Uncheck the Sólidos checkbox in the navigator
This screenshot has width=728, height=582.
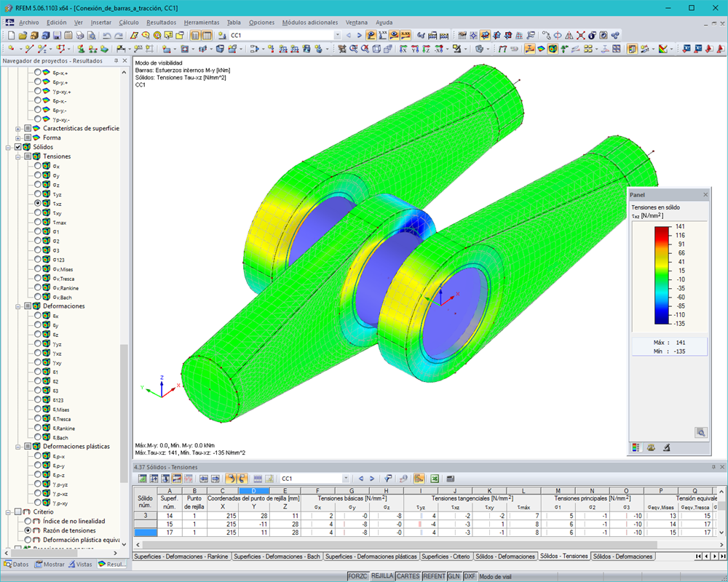pyautogui.click(x=17, y=146)
